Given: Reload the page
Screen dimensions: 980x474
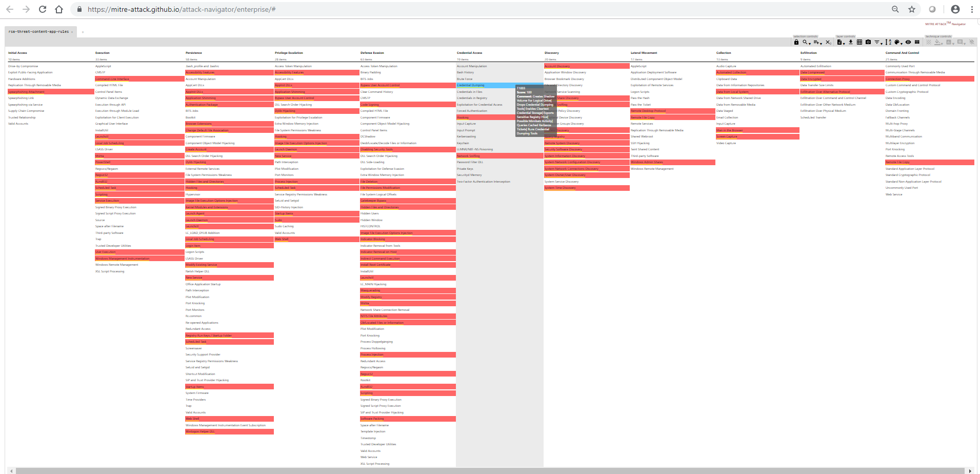Looking at the screenshot, I should [x=43, y=9].
